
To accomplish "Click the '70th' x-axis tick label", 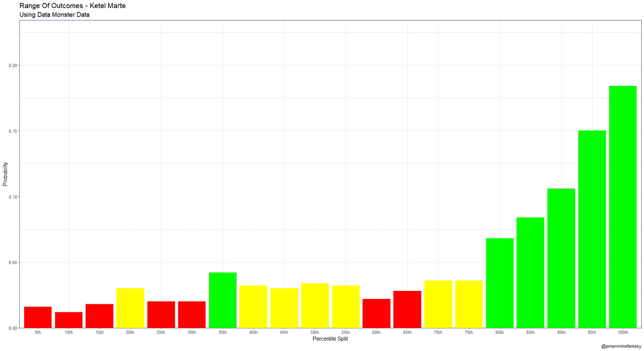I will coord(438,333).
